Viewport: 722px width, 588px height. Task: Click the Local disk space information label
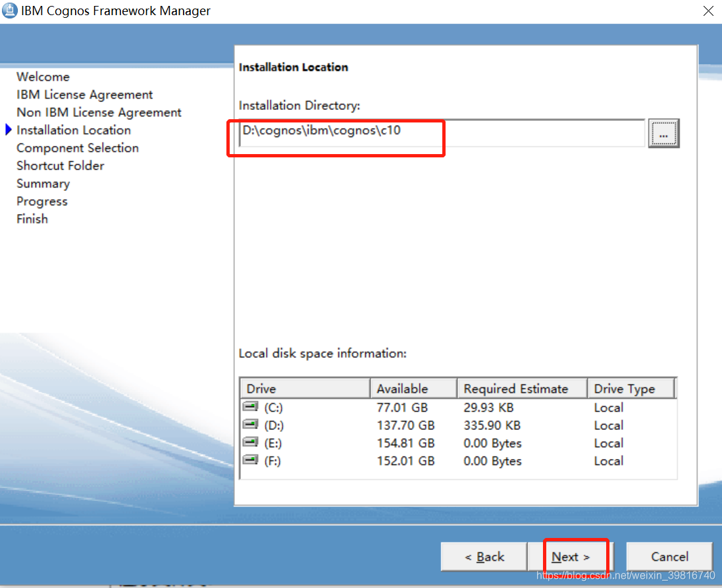[x=322, y=354]
